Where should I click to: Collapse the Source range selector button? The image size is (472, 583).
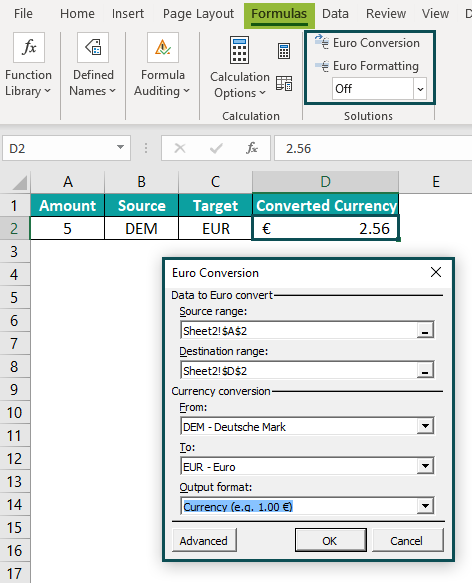pos(425,330)
